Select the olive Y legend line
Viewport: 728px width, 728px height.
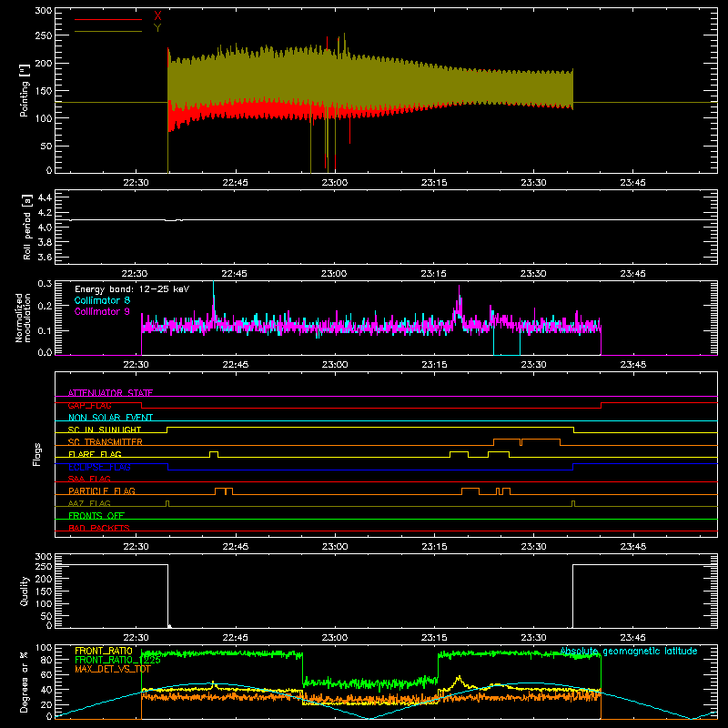108,31
